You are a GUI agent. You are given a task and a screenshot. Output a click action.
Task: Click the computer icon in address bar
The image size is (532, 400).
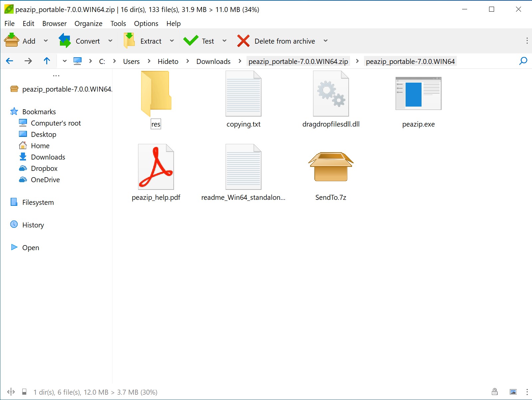coord(78,61)
